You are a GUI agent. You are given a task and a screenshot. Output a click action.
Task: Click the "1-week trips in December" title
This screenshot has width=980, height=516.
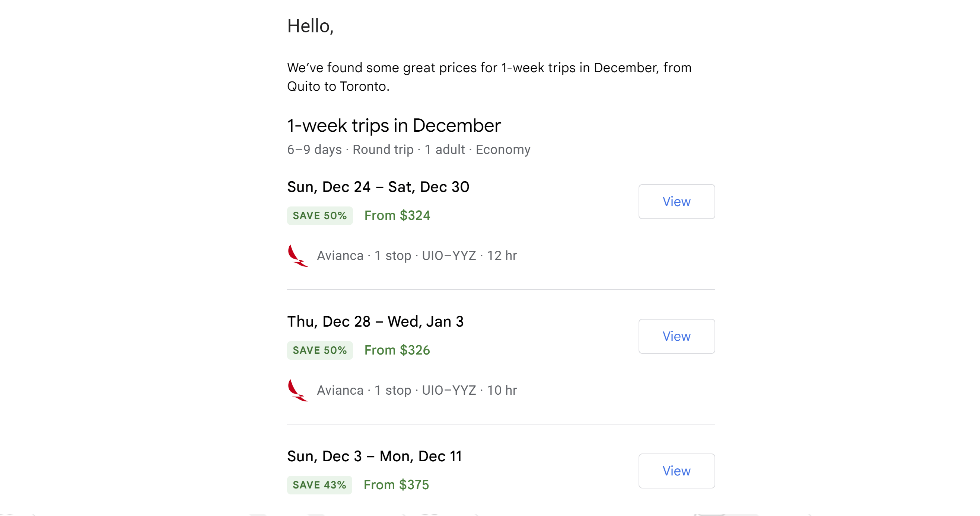394,125
